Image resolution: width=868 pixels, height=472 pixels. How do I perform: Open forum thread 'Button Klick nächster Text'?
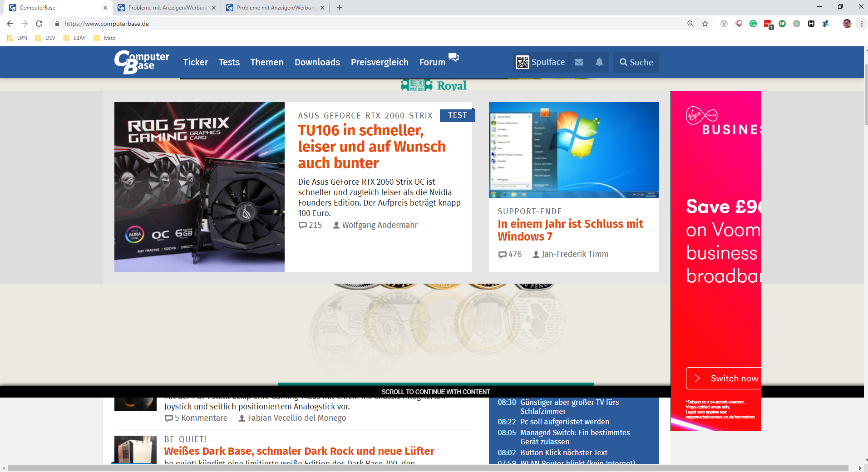tap(564, 452)
